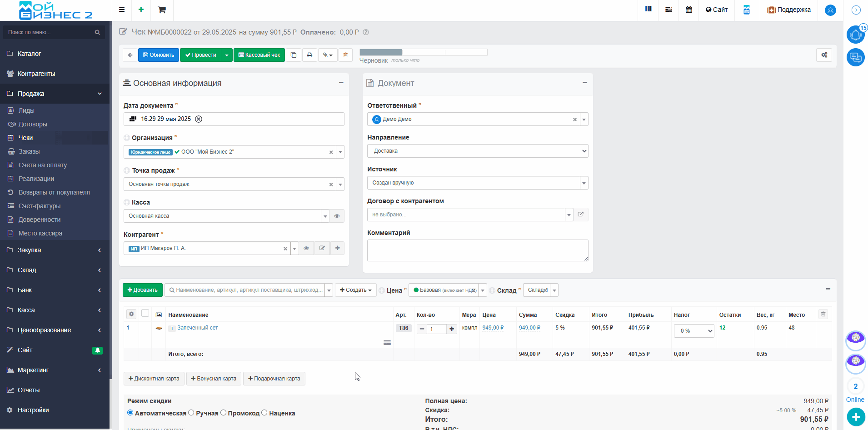Expand the Склад sidebar section
The height and width of the screenshot is (430, 868).
click(x=55, y=270)
